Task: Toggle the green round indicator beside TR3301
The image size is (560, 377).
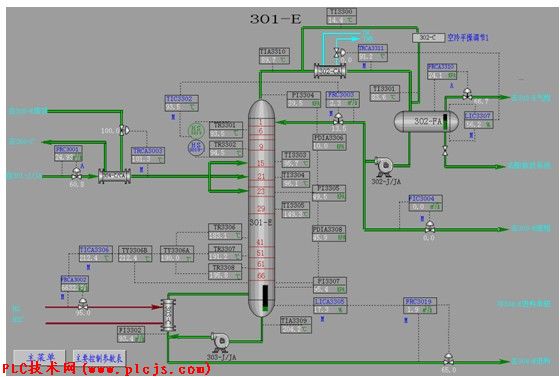Action: 196,131
